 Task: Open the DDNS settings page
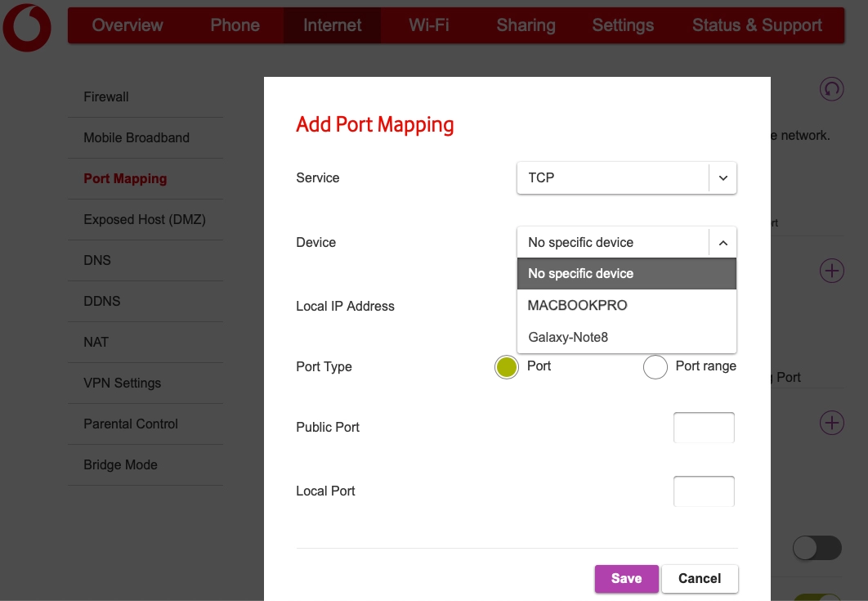(x=101, y=301)
